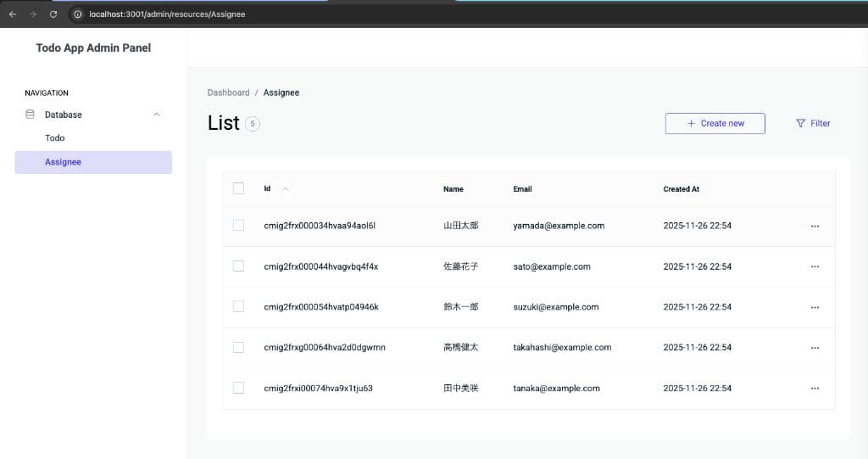Click the name 山田太郎

pyautogui.click(x=460, y=226)
